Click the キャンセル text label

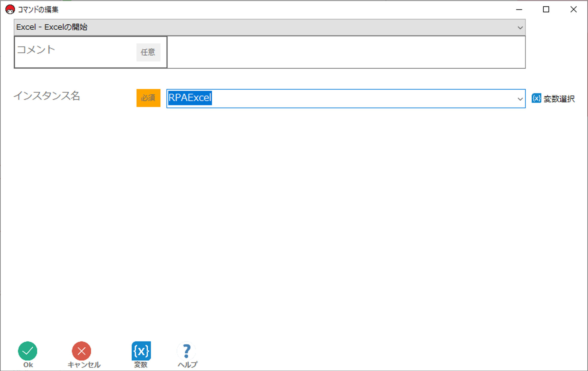tap(84, 365)
